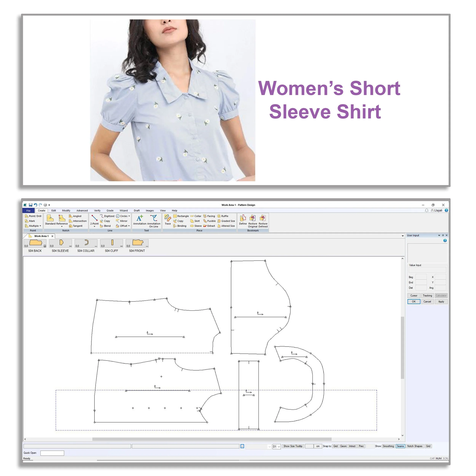Select the Binding piece tool

coord(180,226)
